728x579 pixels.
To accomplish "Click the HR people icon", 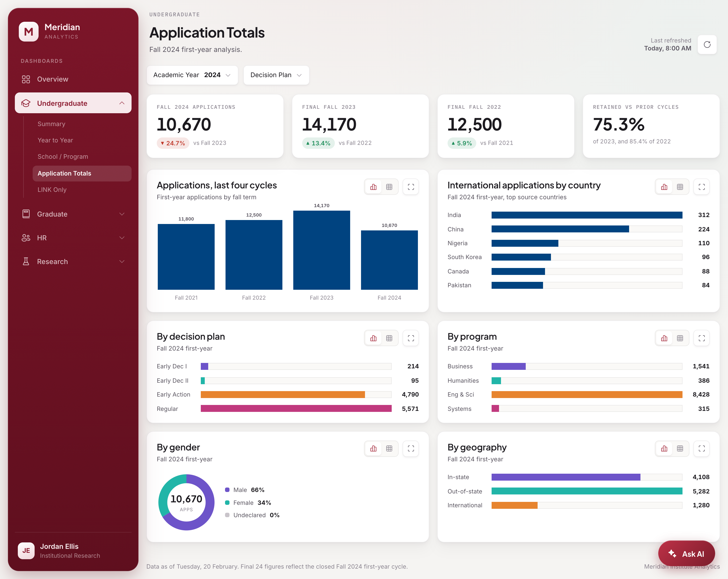I will [26, 238].
